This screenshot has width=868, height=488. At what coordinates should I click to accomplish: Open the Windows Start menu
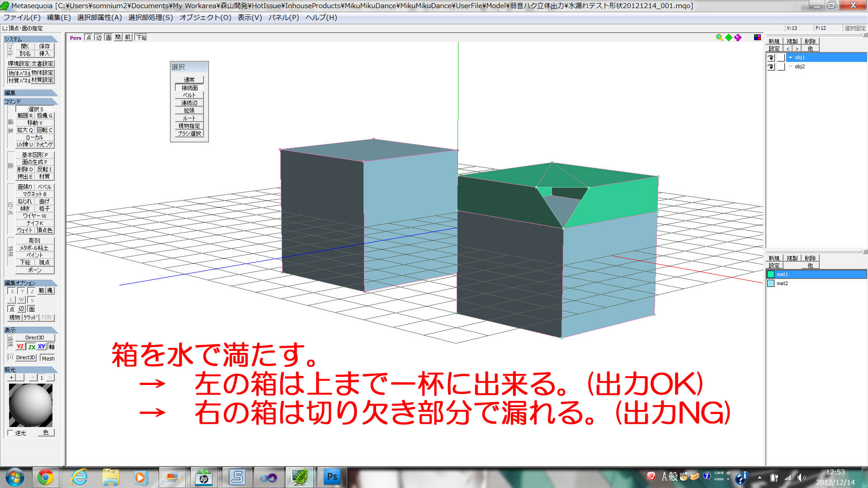click(x=14, y=477)
